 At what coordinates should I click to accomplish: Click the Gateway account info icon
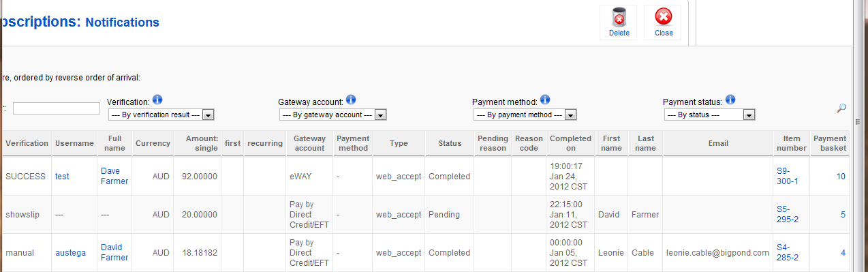coord(351,100)
